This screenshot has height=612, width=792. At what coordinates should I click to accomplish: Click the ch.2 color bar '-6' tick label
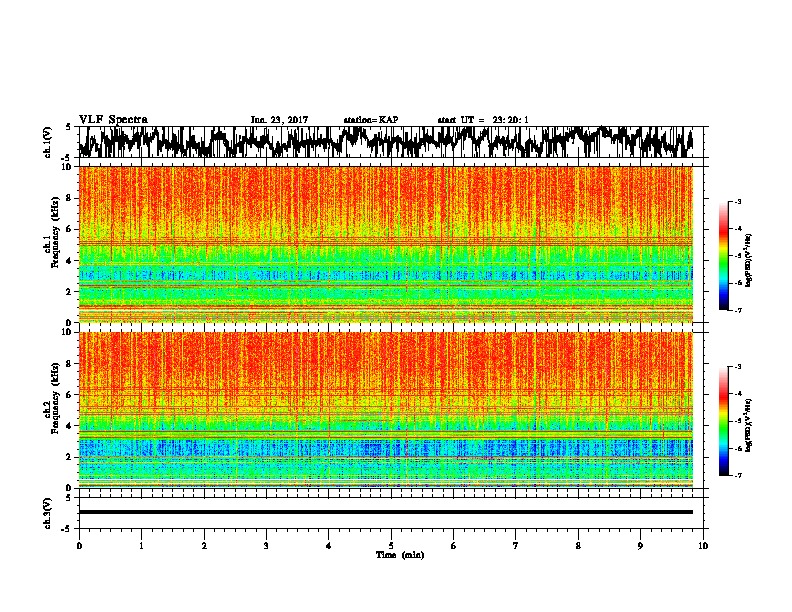point(737,448)
